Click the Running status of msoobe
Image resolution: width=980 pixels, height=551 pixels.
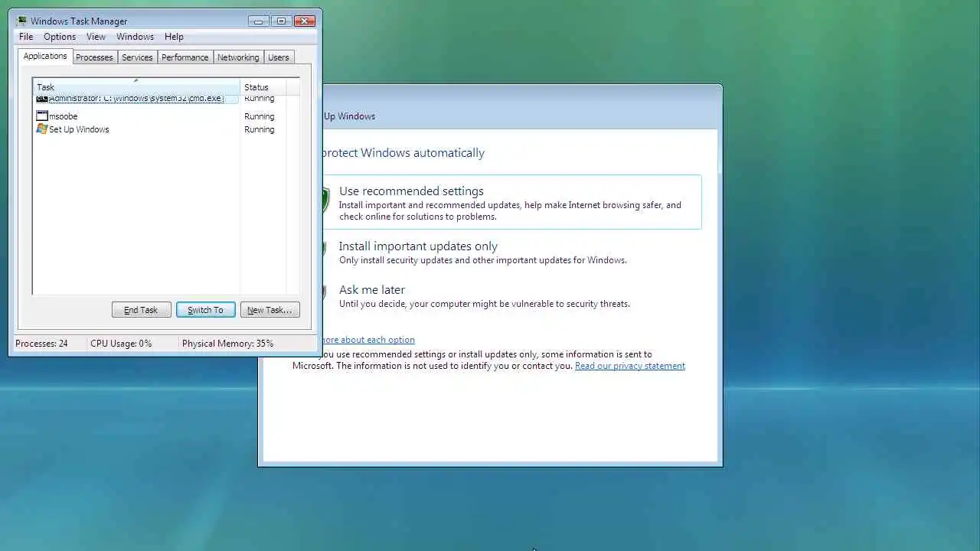click(x=259, y=116)
